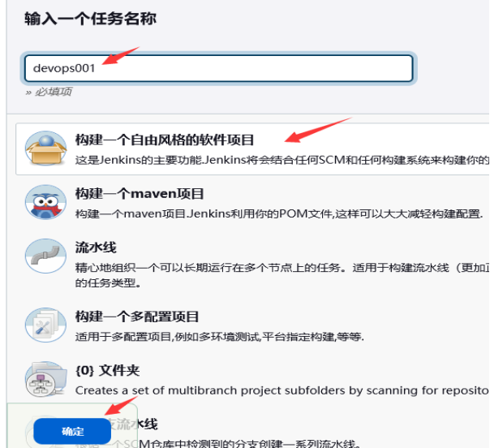
Task: Click the freestyle project description mentioning SCM
Action: coord(282,160)
